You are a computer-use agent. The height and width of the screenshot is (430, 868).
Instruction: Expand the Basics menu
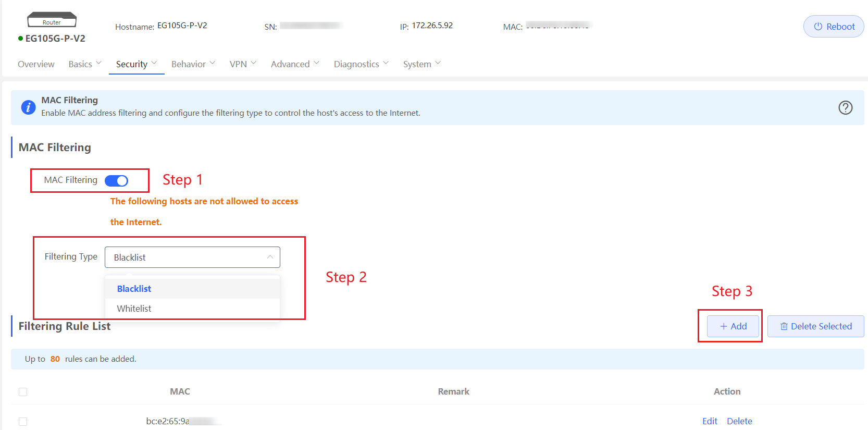tap(85, 64)
